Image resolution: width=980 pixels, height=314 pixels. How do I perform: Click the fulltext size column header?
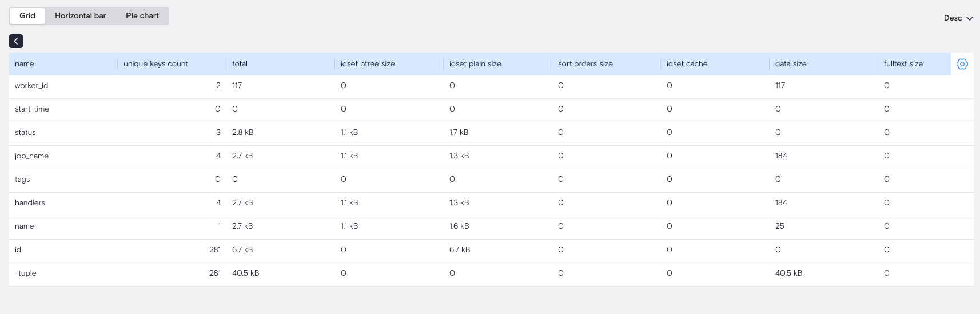(x=903, y=64)
